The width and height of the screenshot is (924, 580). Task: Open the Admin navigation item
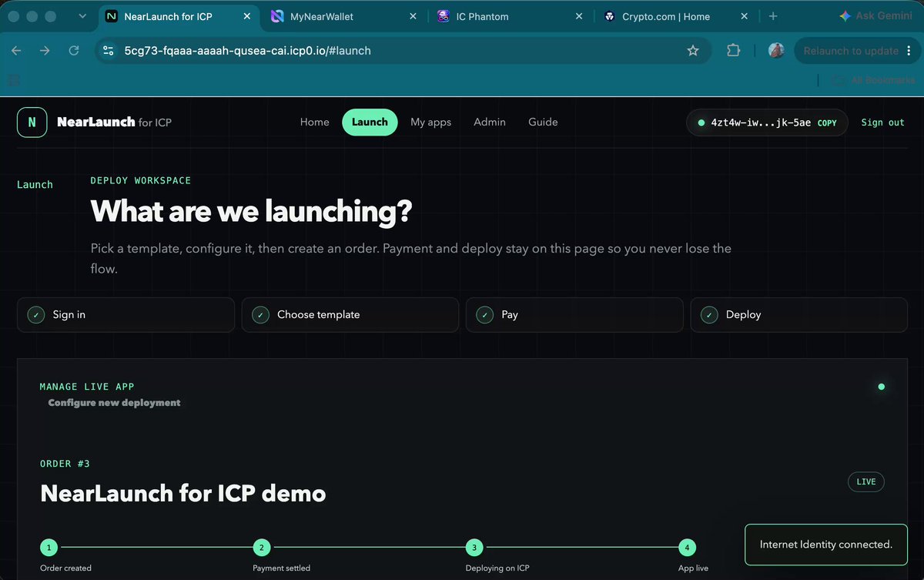click(x=490, y=122)
